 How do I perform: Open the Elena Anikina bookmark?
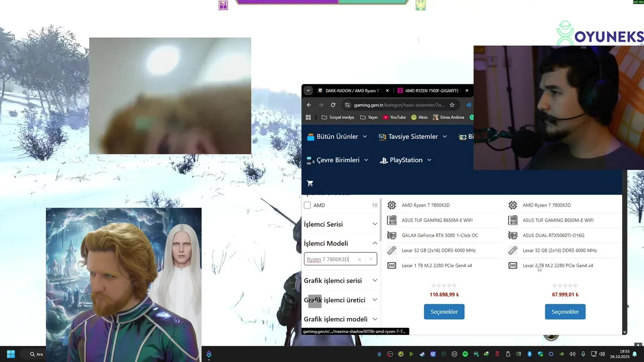(x=449, y=117)
